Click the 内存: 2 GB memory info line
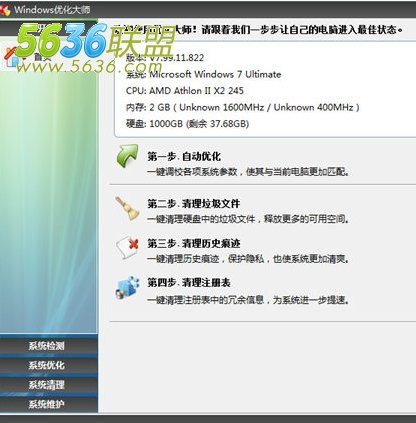416x423 pixels. point(243,107)
